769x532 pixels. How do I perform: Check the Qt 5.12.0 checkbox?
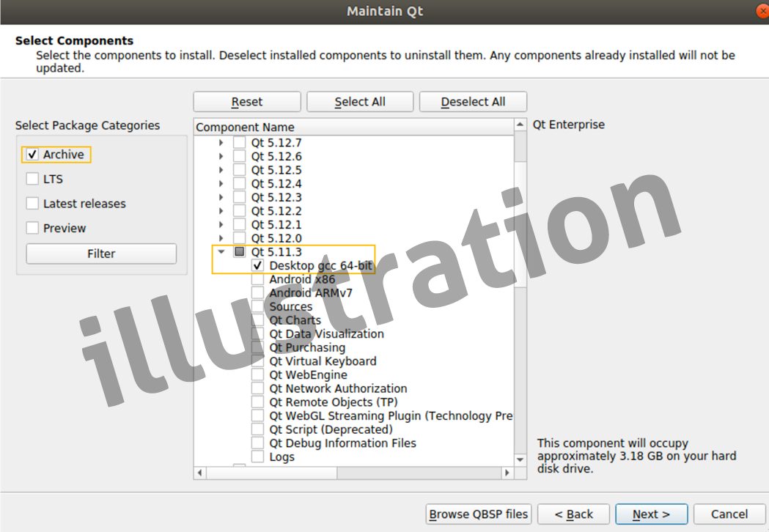[239, 238]
